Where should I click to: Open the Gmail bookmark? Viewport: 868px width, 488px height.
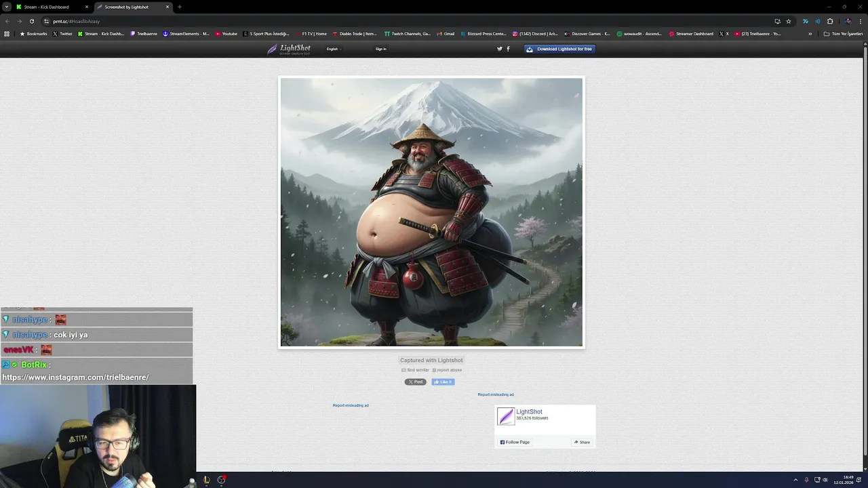[446, 33]
